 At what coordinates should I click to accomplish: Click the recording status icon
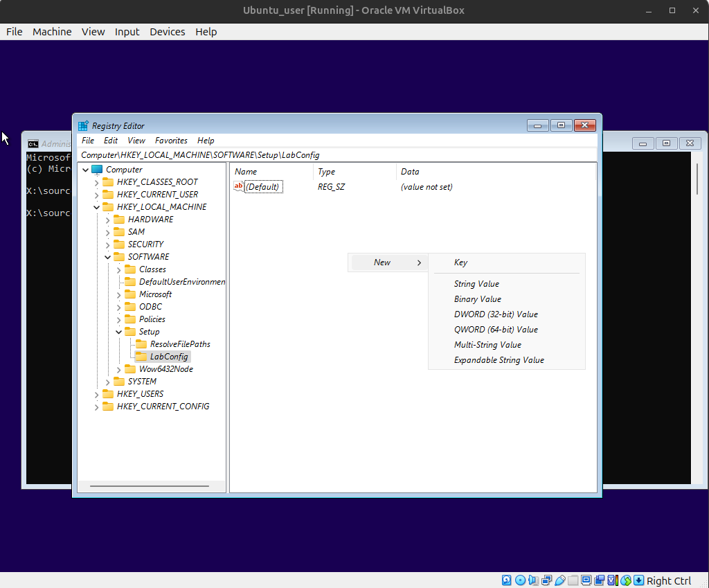click(599, 580)
